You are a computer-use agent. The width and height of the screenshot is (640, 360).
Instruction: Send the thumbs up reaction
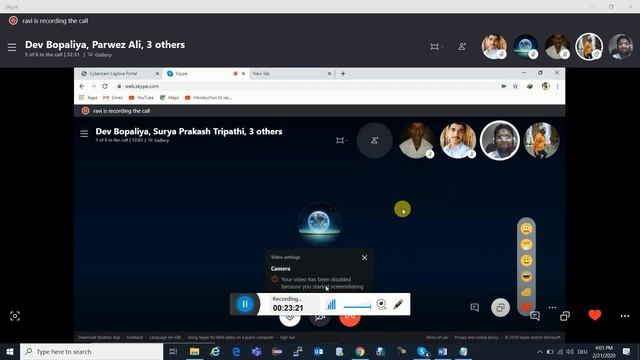point(526,292)
